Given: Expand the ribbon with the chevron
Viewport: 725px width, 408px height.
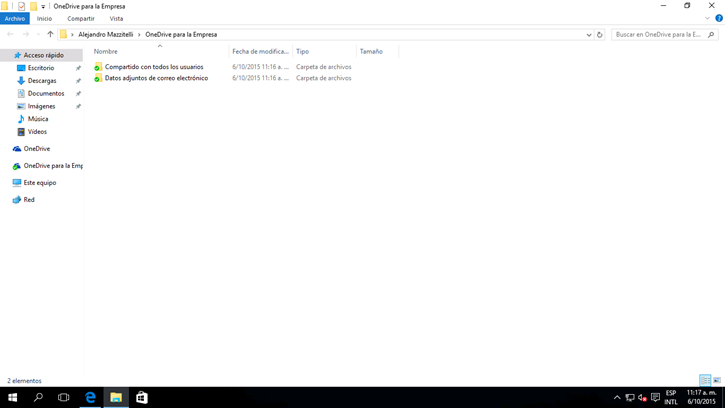Looking at the screenshot, I should pos(707,18).
